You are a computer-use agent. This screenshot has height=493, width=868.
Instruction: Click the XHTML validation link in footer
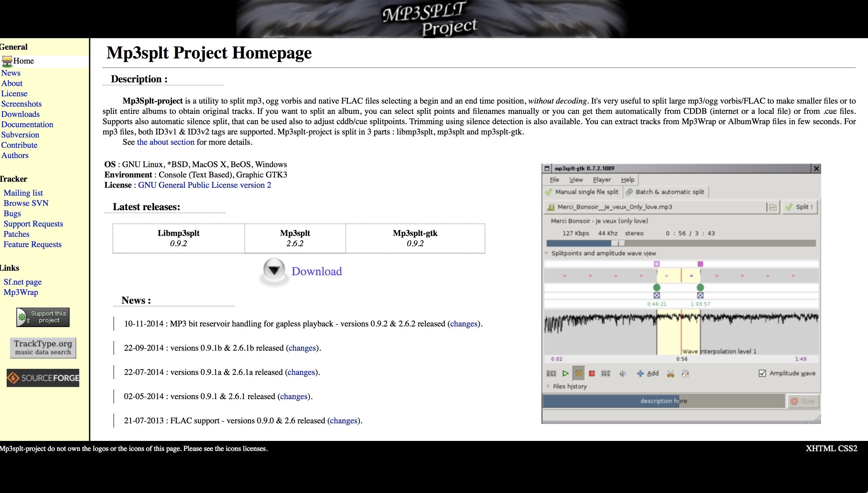[820, 449]
